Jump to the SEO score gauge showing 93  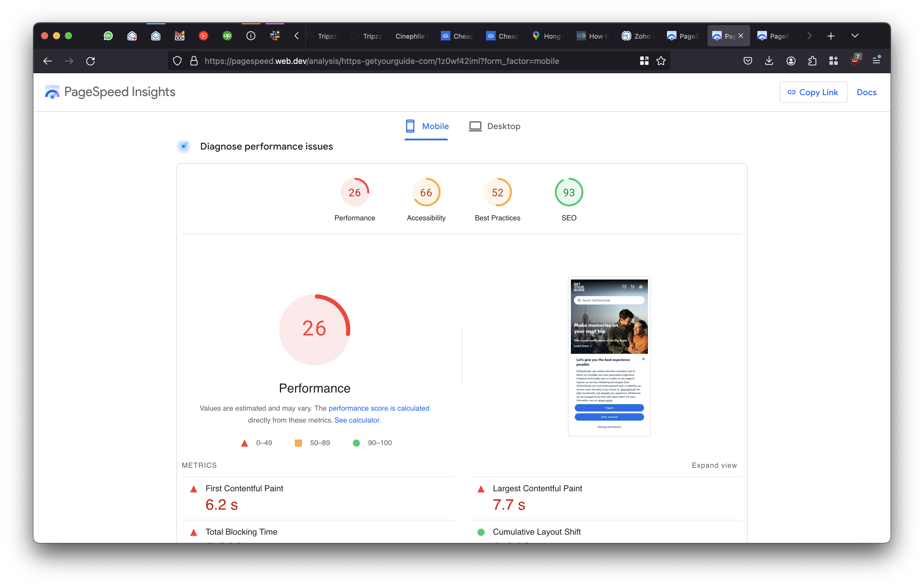[x=569, y=193]
